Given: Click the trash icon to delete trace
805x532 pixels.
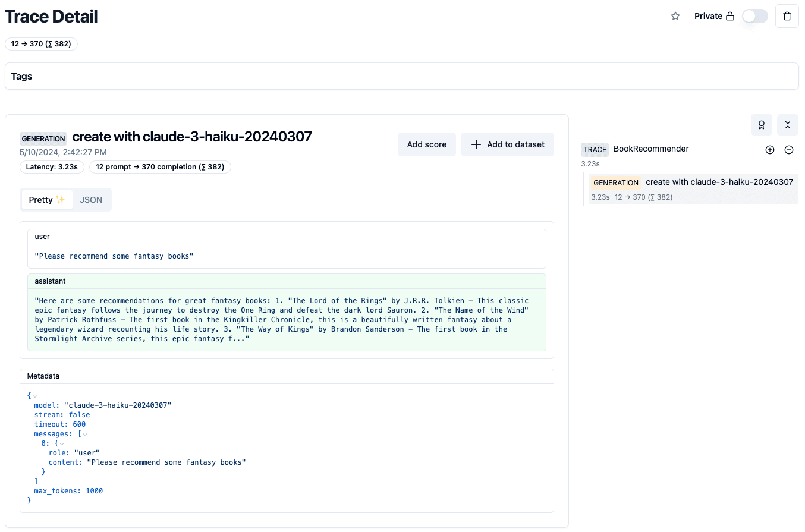Looking at the screenshot, I should [x=787, y=17].
